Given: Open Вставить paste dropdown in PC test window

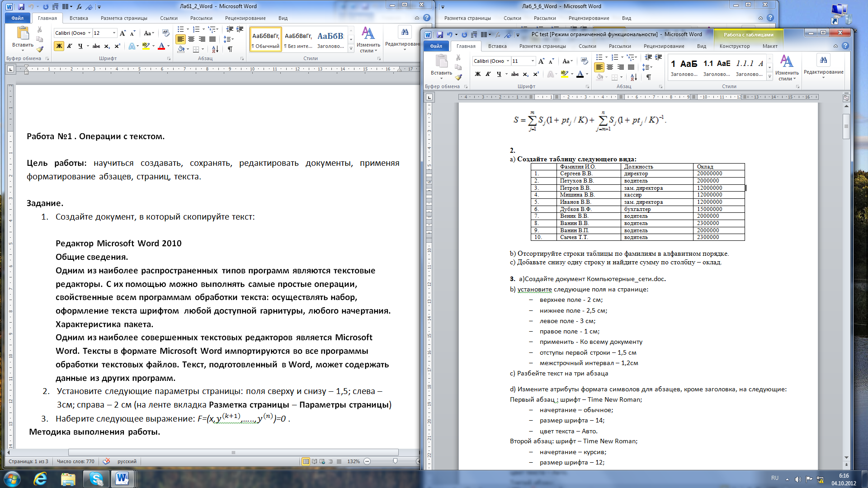Looking at the screenshot, I should [x=441, y=76].
